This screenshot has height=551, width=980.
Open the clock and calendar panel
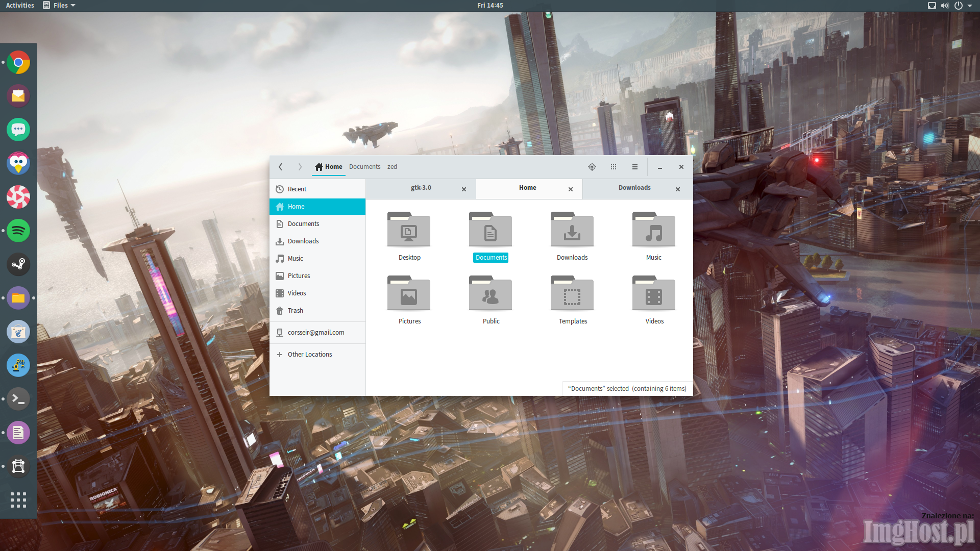(490, 6)
